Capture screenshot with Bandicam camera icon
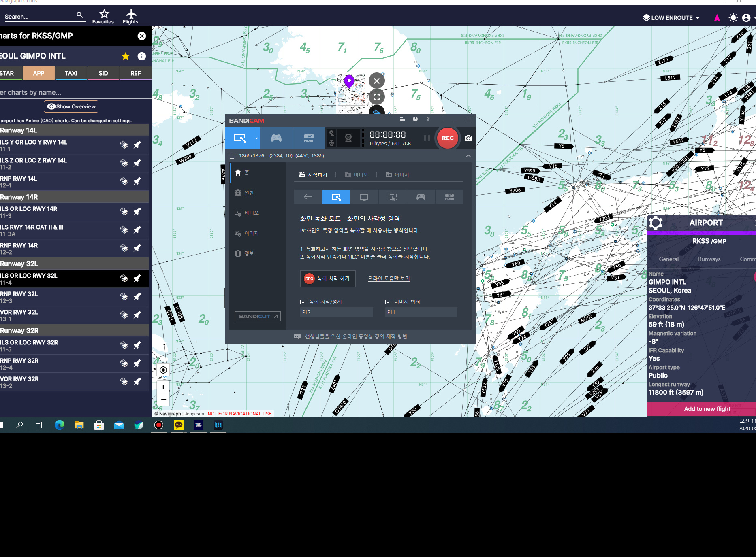 click(x=468, y=138)
